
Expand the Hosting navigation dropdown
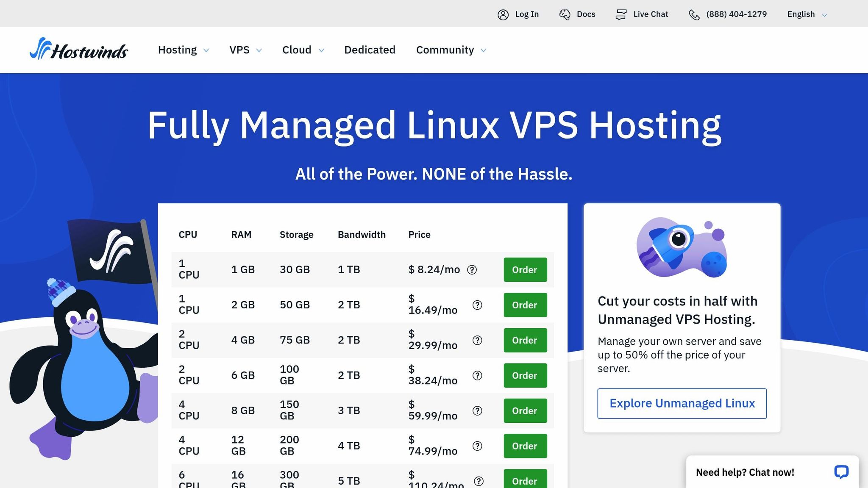[183, 50]
